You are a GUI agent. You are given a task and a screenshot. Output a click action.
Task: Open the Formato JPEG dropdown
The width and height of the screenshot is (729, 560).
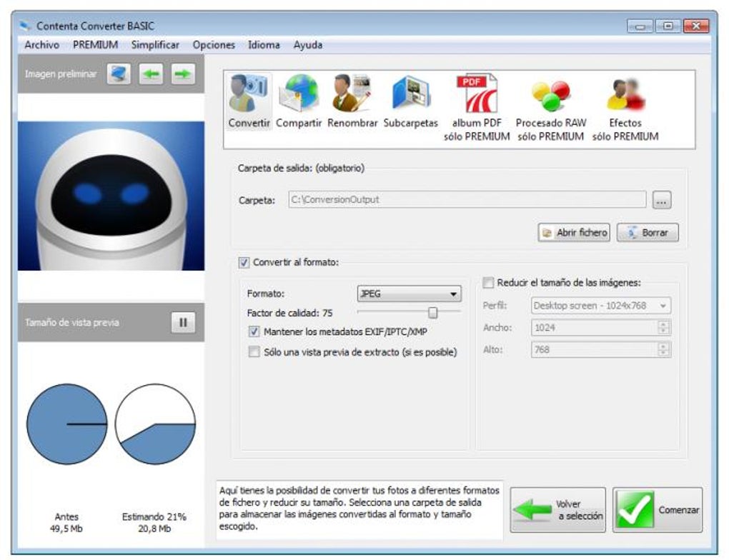[x=409, y=294]
